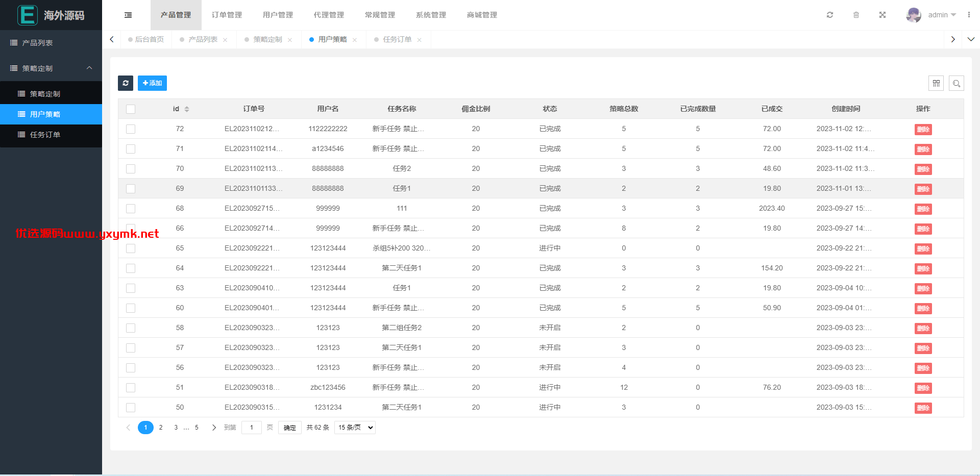
Task: Tick the select-all checkbox in the table header
Action: tap(131, 109)
